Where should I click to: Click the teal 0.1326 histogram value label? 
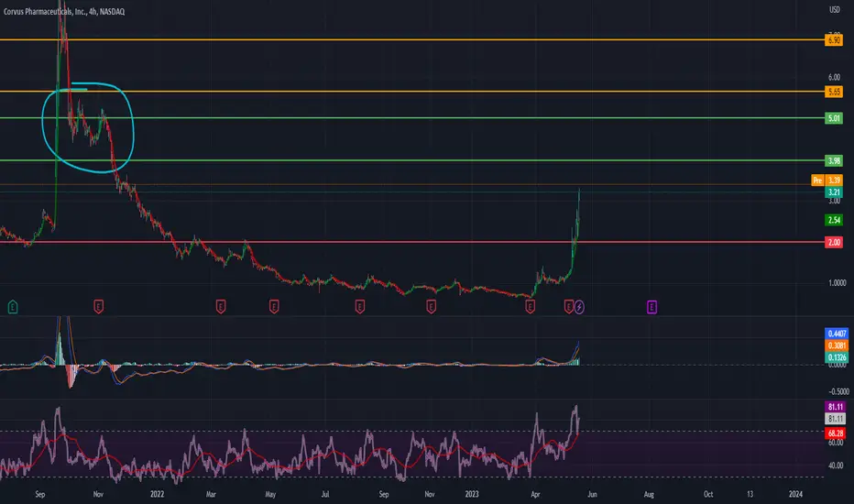pos(837,357)
